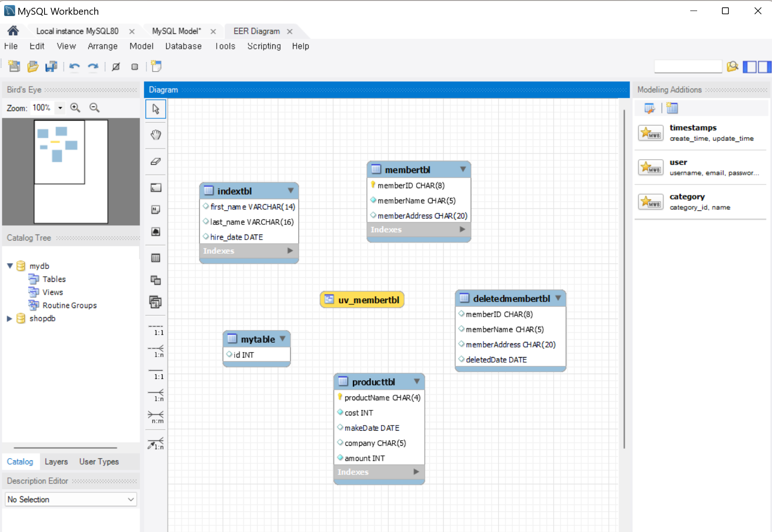772x532 pixels.
Task: Collapse the deletedmembertbl table arrow
Action: (558, 298)
